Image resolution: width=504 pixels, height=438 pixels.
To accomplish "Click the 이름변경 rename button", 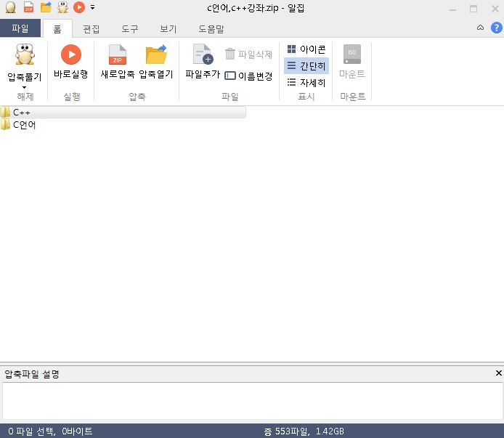I will [248, 76].
